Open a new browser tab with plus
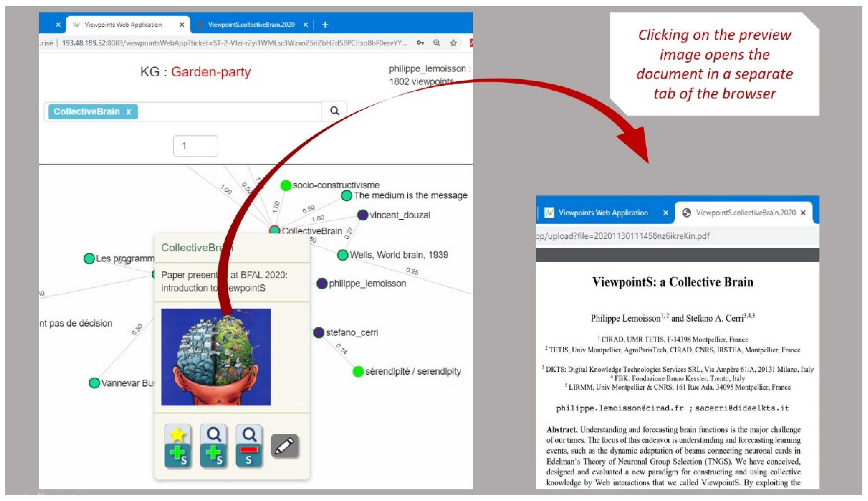 (x=325, y=24)
